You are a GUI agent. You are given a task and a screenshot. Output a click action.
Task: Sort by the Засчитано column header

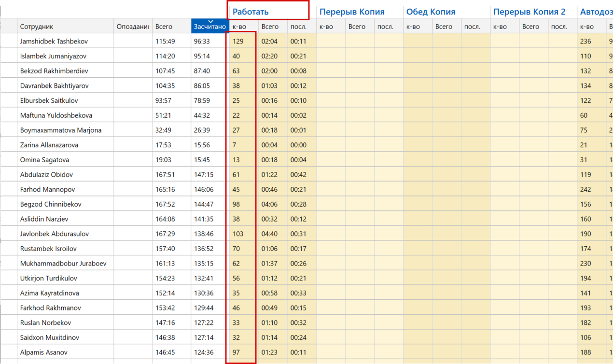point(210,27)
